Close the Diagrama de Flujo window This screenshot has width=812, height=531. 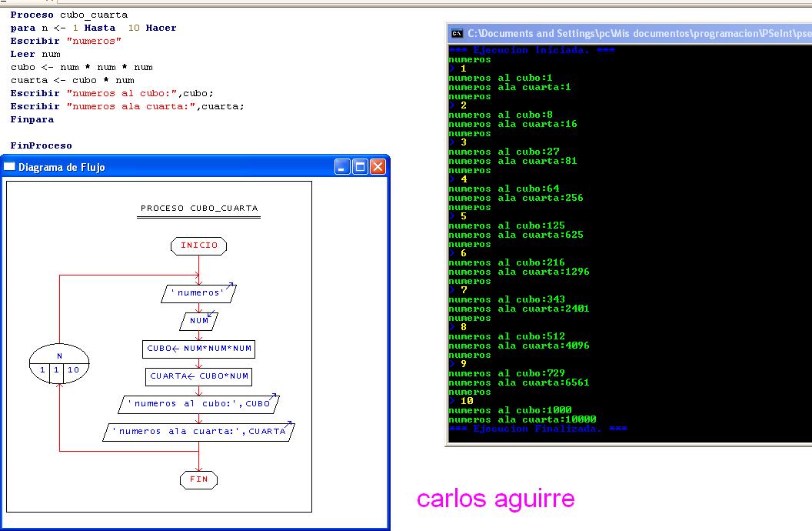(x=378, y=167)
